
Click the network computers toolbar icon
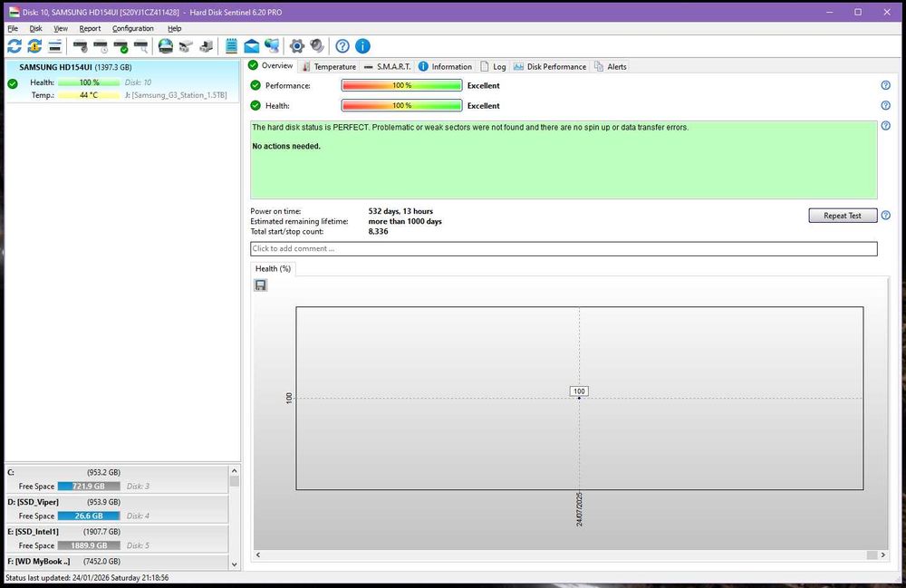(272, 46)
